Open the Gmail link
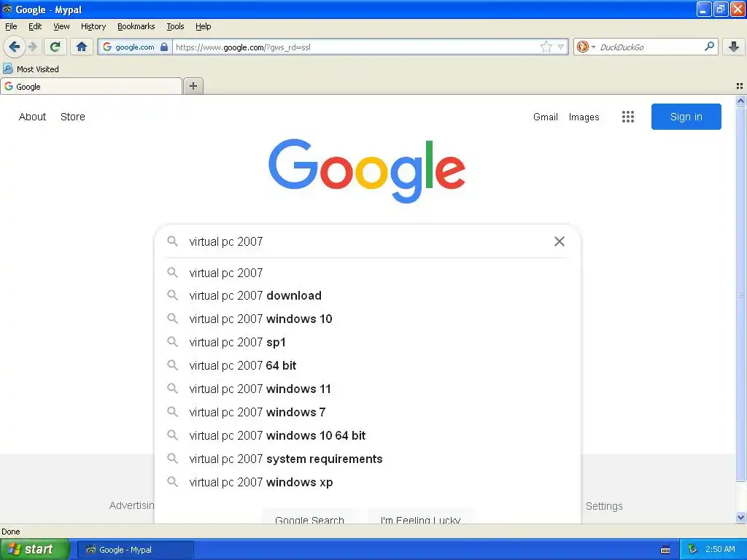This screenshot has width=747, height=560. click(546, 117)
